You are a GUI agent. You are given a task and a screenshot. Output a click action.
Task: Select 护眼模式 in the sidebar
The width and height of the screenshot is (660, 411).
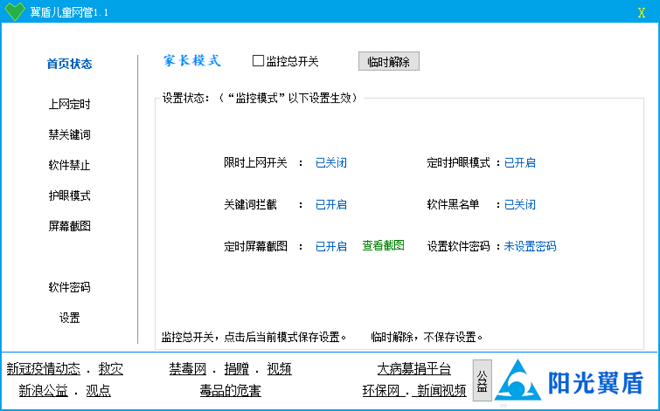point(69,195)
